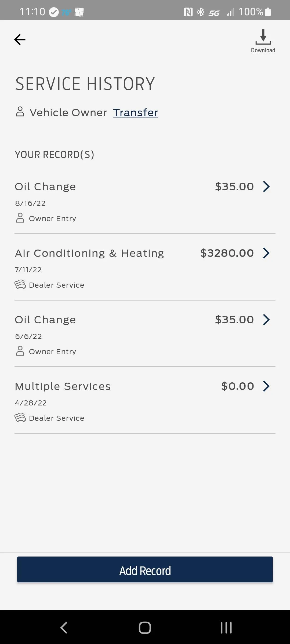The height and width of the screenshot is (644, 290).
Task: Tap owner icon on 8/16/22 record
Action: pyautogui.click(x=20, y=218)
